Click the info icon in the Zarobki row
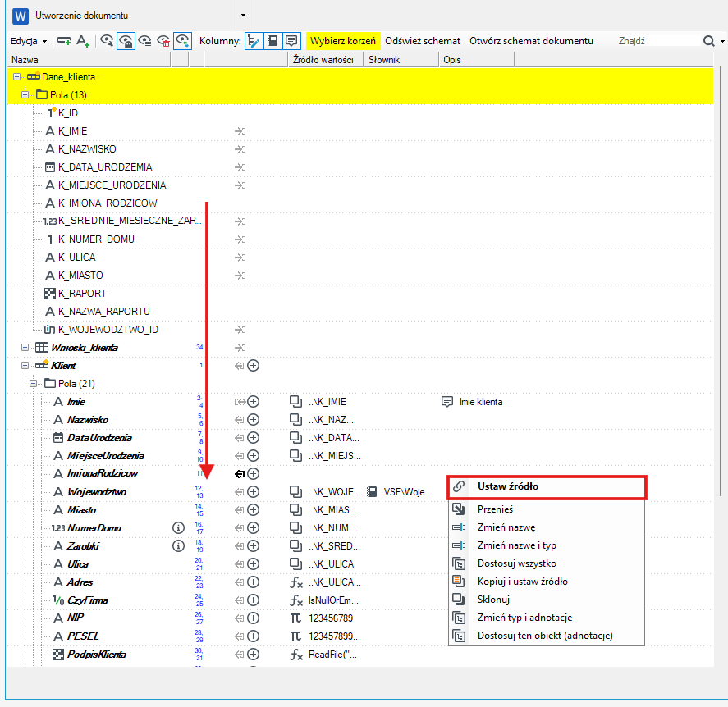Viewport: 728px width, 707px height. point(178,546)
